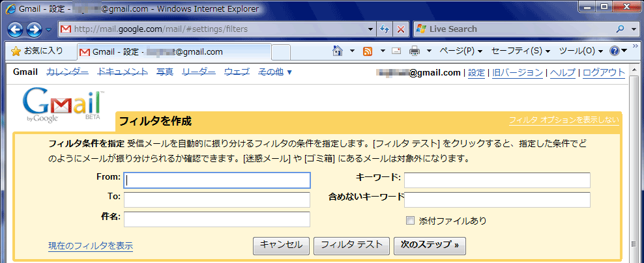Viewport: 644px width, 263px height.
Task: Expand the command bar overflow chevron
Action: 636,46
